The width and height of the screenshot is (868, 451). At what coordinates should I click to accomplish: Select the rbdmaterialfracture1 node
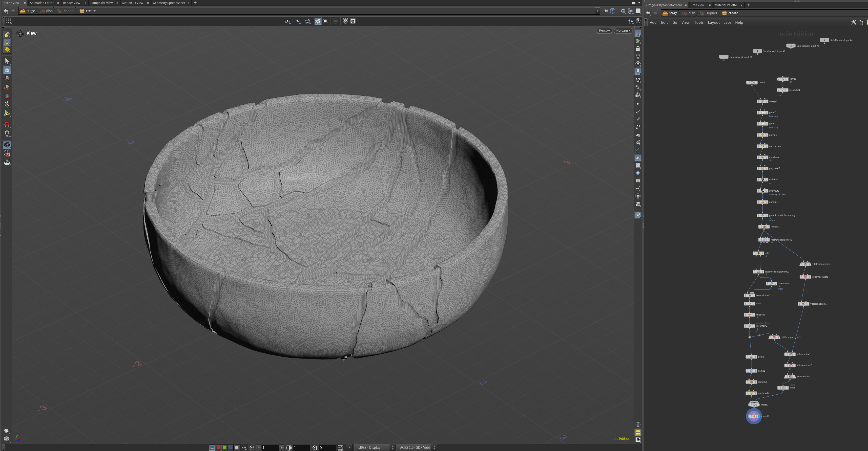[764, 240]
